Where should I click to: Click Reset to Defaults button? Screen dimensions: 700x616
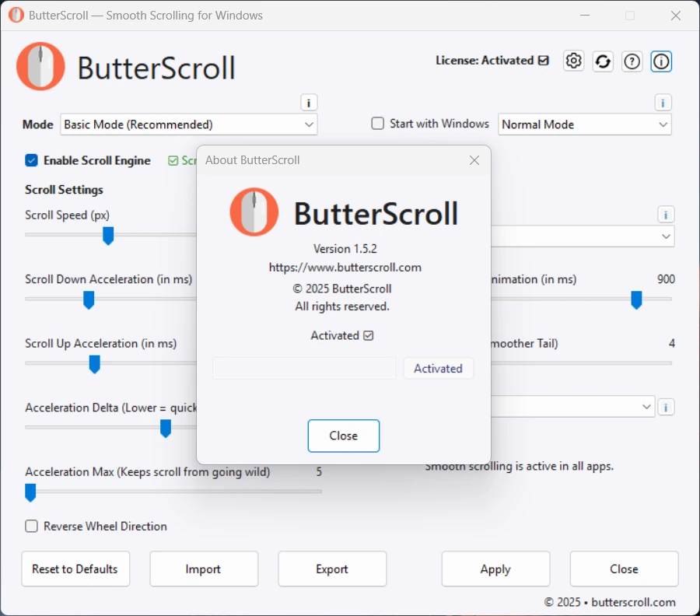click(x=75, y=569)
